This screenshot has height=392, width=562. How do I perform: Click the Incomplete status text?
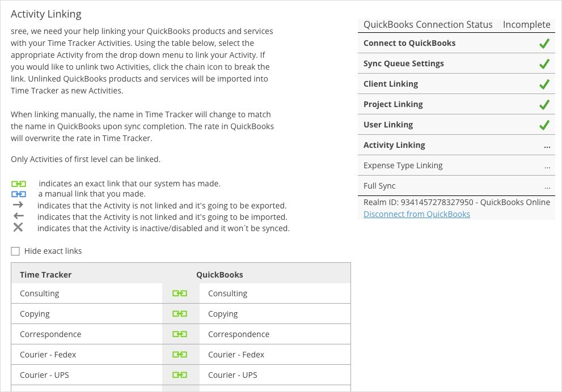[x=526, y=24]
